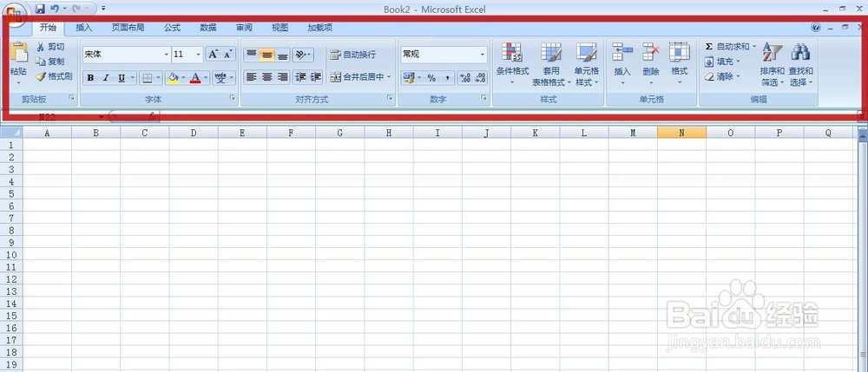This screenshot has height=372, width=868.
Task: Open the 字体 group dialog launcher
Action: coord(233,98)
